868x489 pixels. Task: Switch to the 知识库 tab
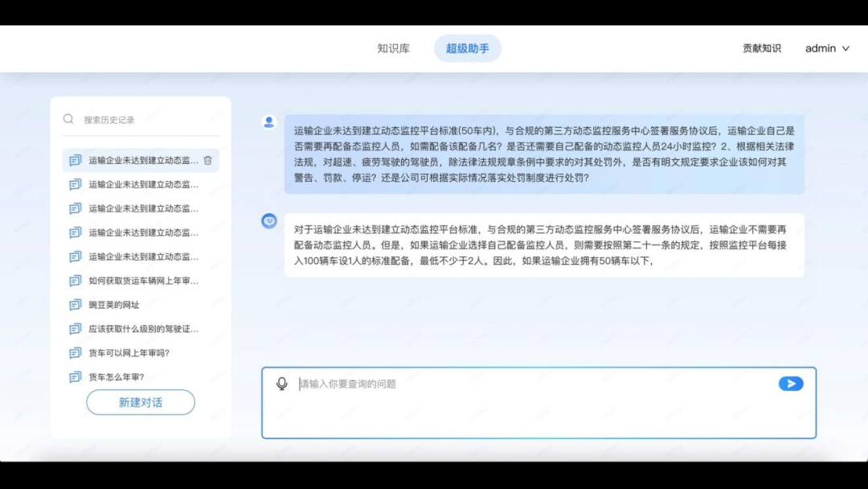(393, 48)
